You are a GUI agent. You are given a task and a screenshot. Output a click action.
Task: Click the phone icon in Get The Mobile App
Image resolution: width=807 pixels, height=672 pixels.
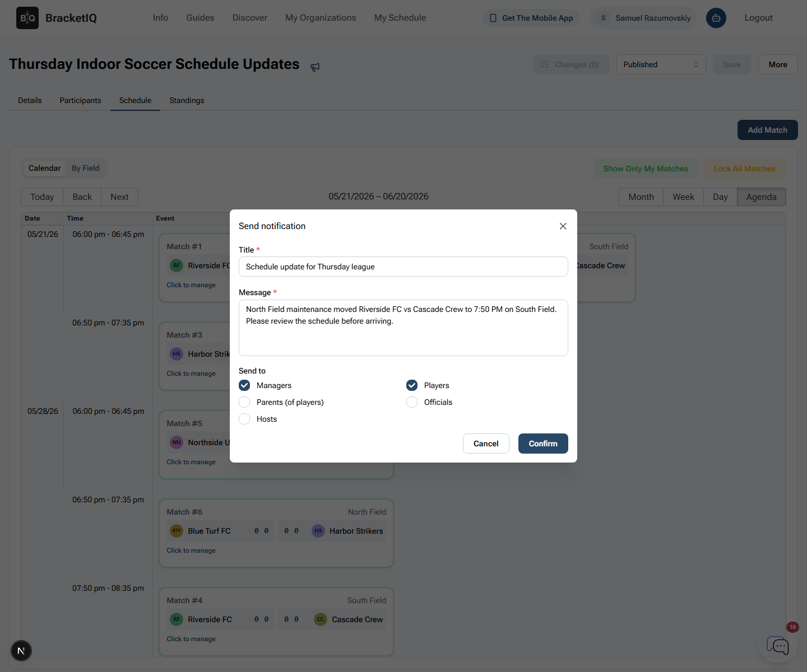pos(493,18)
